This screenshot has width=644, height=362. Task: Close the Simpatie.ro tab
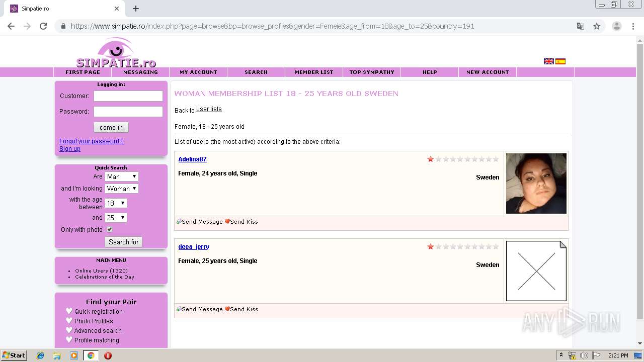tap(117, 9)
